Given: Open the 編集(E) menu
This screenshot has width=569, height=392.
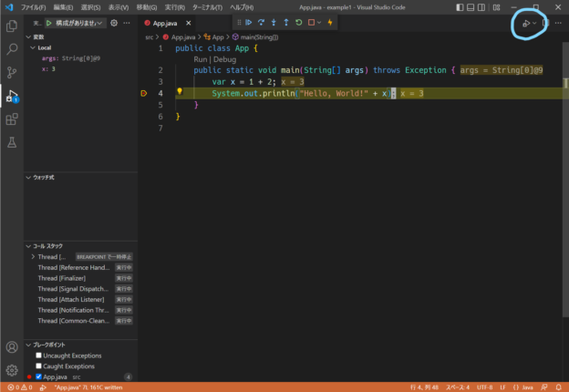Looking at the screenshot, I should [x=63, y=7].
